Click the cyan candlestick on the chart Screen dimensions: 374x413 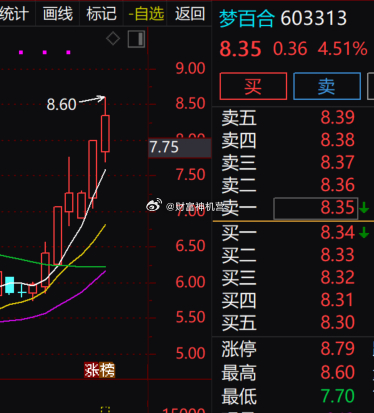pos(10,285)
